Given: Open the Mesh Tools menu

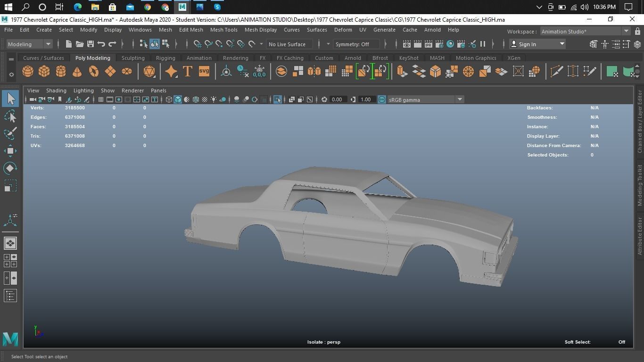Looking at the screenshot, I should [x=223, y=29].
